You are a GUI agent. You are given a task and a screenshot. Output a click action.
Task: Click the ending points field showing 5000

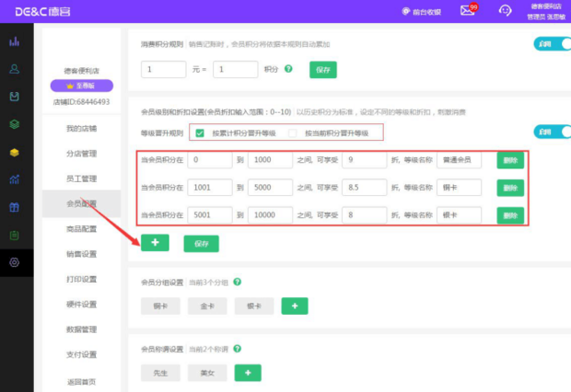point(270,188)
